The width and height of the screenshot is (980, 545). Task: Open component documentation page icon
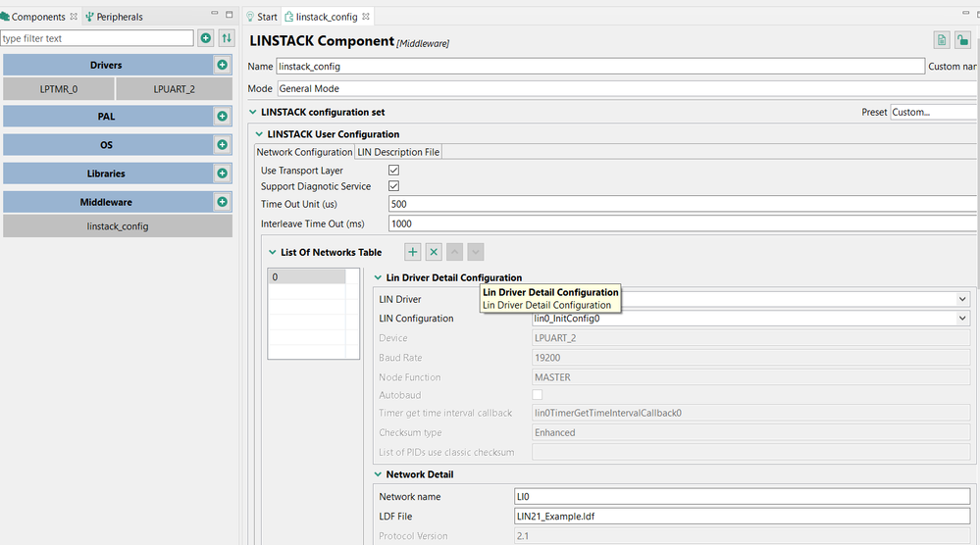coord(942,40)
